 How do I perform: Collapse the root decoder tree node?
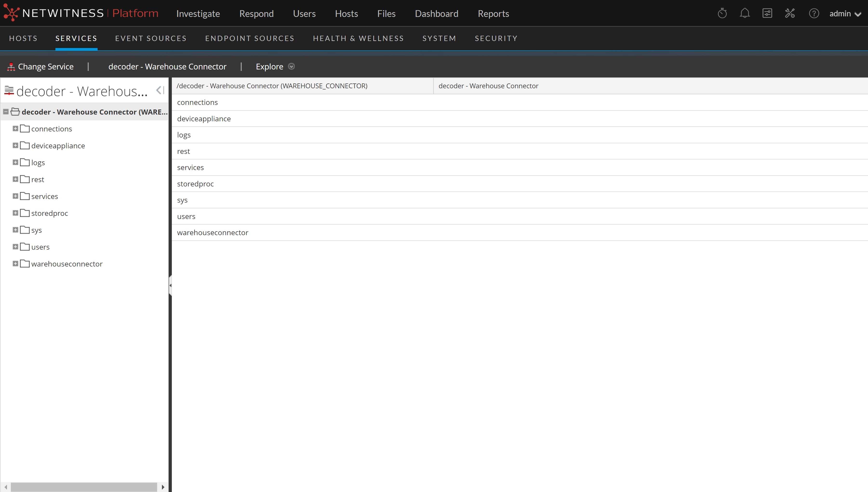(x=6, y=112)
